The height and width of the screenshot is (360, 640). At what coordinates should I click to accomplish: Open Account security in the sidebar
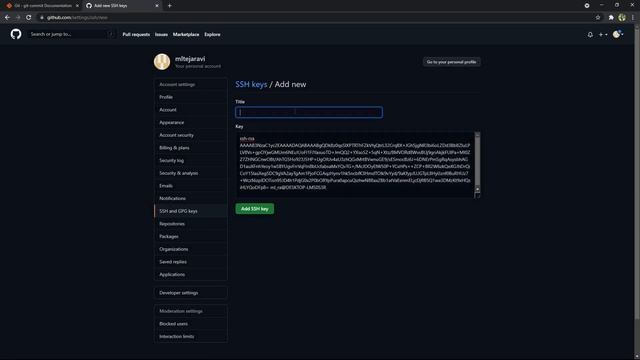pos(191,135)
